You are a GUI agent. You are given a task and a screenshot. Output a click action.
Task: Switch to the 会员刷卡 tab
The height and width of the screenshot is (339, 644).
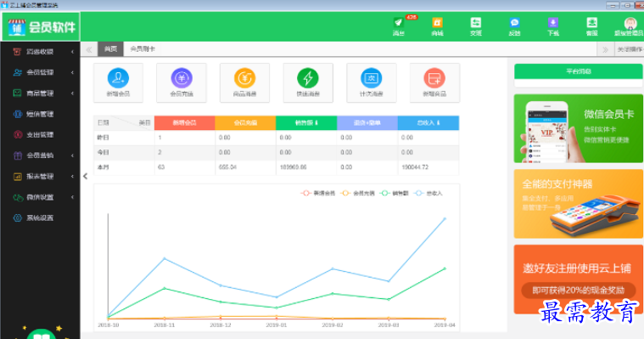143,49
